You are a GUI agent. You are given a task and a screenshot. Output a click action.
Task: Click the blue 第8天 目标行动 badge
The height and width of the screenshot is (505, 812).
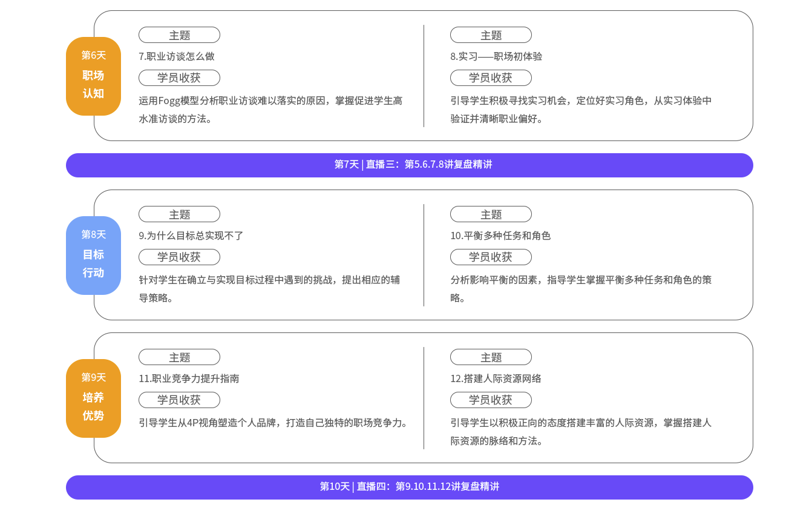click(x=93, y=256)
